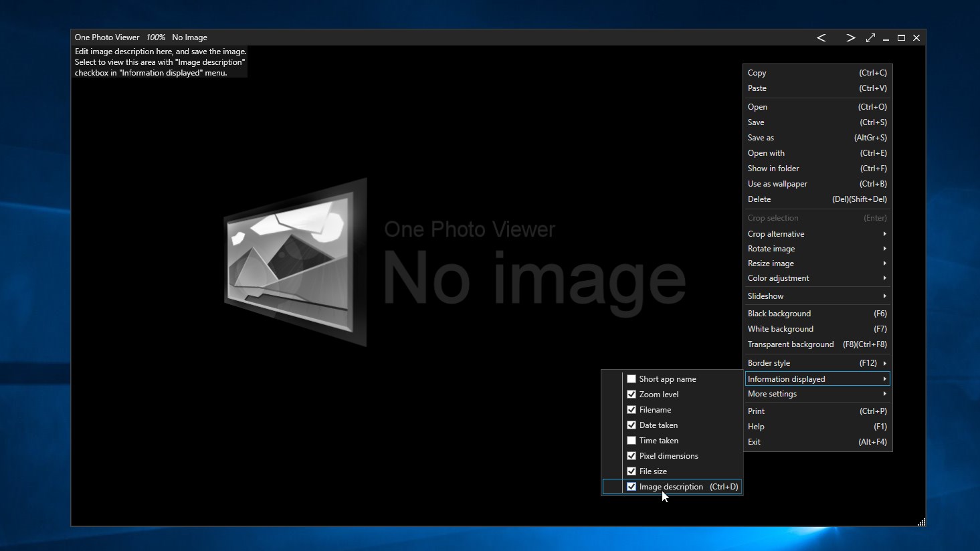Toggle Image description (Ctrl+D) checkbox
Screen dimensions: 980x551
[x=631, y=487]
